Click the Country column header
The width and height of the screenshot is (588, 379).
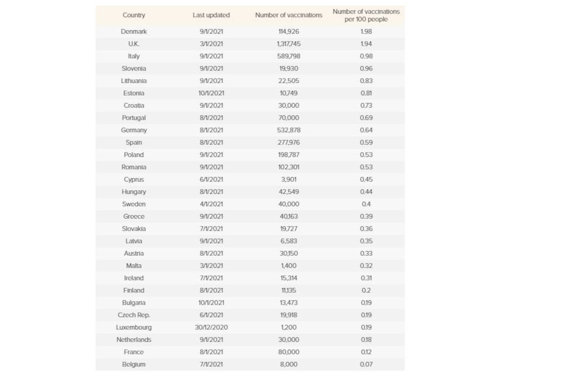coord(134,15)
